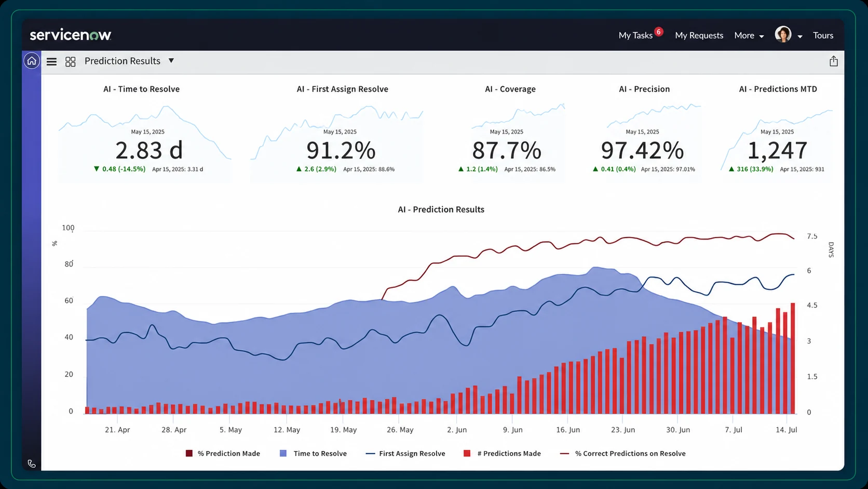Click the blue Time to Resolve swatch
This screenshot has width=868, height=489.
[x=283, y=453]
